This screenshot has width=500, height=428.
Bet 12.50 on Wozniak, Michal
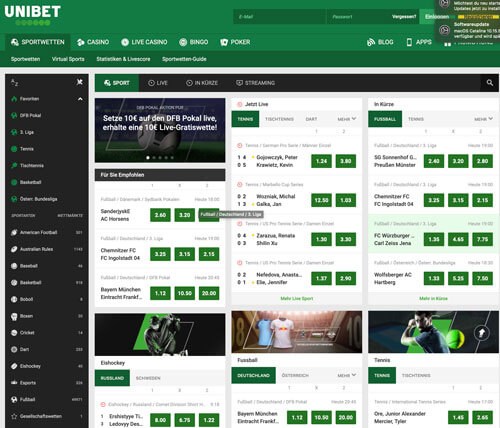pyautogui.click(x=321, y=200)
